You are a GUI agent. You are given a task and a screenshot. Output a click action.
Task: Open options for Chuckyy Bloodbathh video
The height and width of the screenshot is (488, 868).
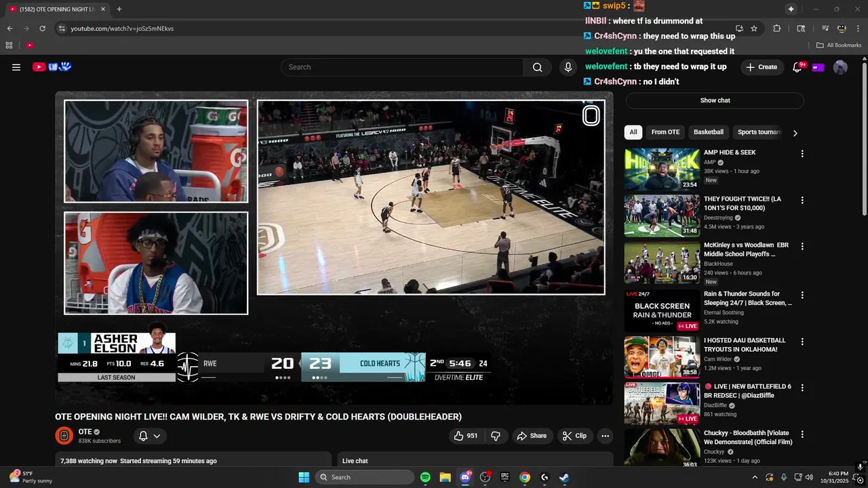pos(802,434)
